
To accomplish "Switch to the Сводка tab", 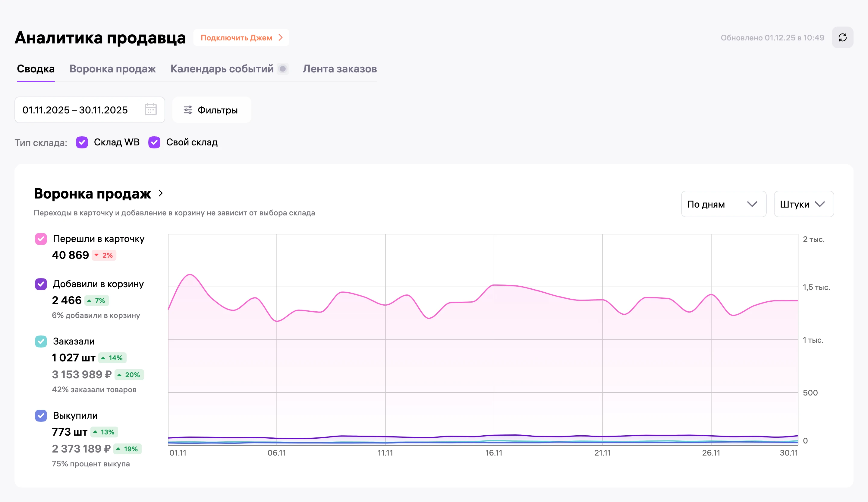I will click(x=36, y=69).
